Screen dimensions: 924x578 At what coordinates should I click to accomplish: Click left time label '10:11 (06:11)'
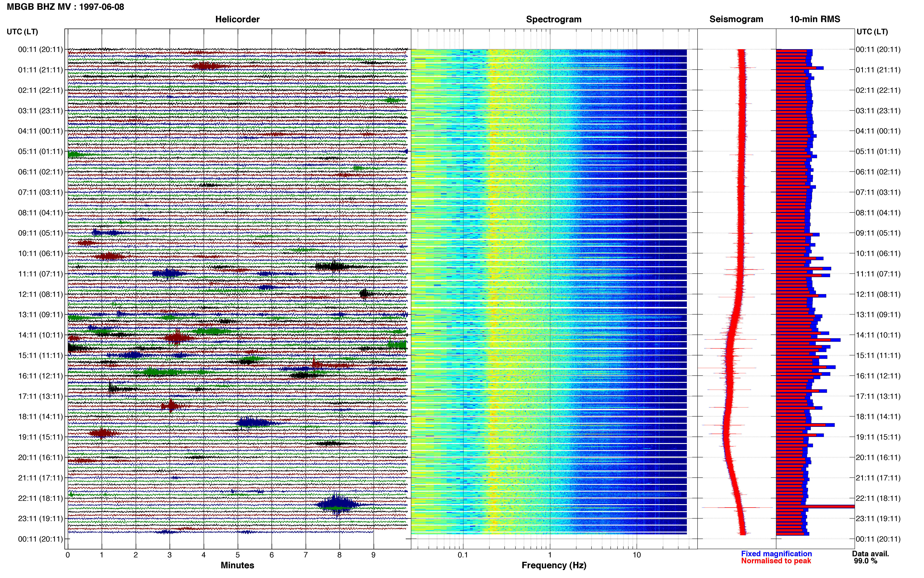tap(41, 253)
